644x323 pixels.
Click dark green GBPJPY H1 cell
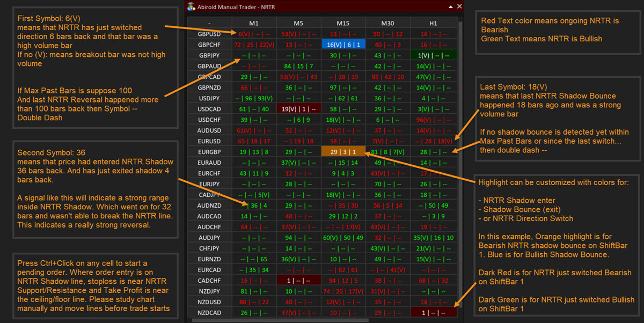click(433, 55)
